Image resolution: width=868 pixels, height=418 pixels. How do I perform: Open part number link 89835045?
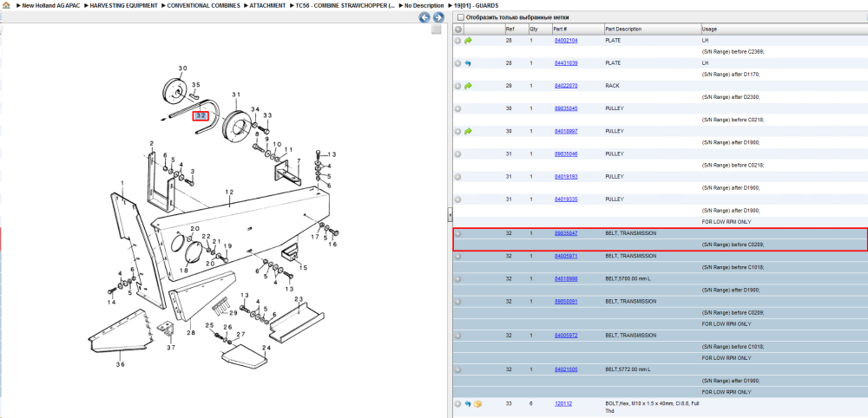(x=566, y=108)
